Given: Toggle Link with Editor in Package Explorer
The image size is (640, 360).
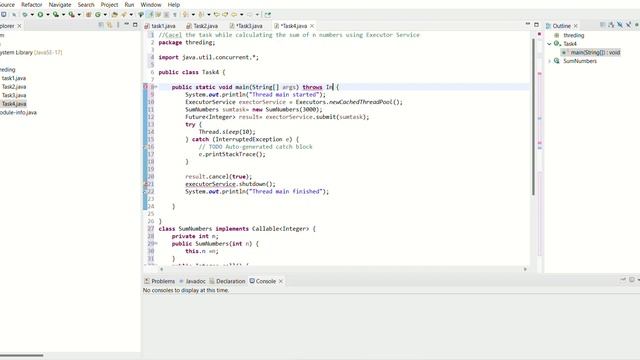Looking at the screenshot, I should 109,25.
